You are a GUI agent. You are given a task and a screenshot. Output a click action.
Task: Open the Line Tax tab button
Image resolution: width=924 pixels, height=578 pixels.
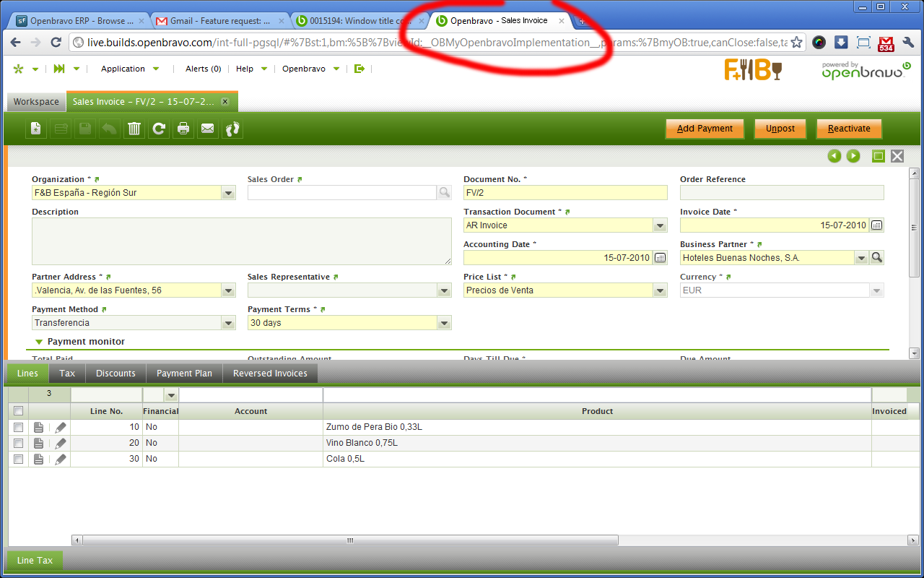point(35,561)
